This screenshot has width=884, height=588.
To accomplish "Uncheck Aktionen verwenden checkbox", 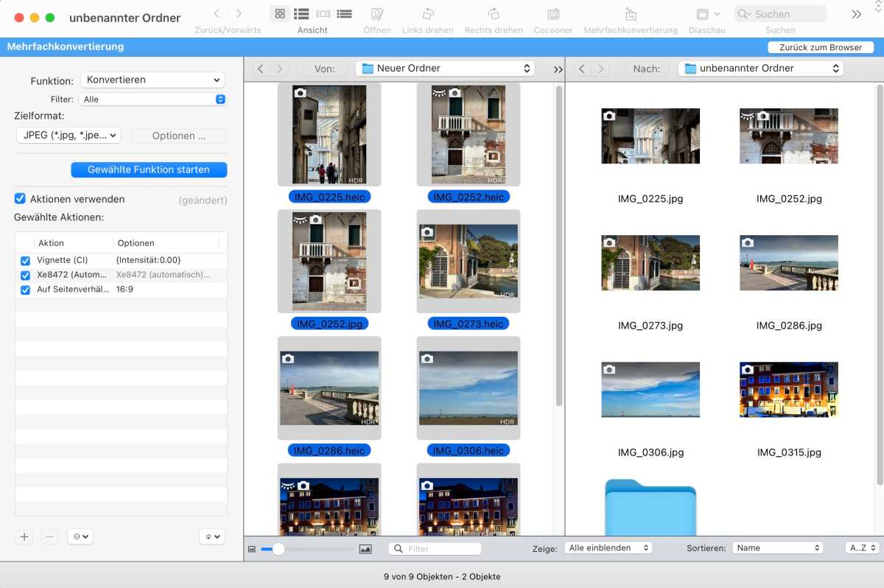I will (x=21, y=199).
